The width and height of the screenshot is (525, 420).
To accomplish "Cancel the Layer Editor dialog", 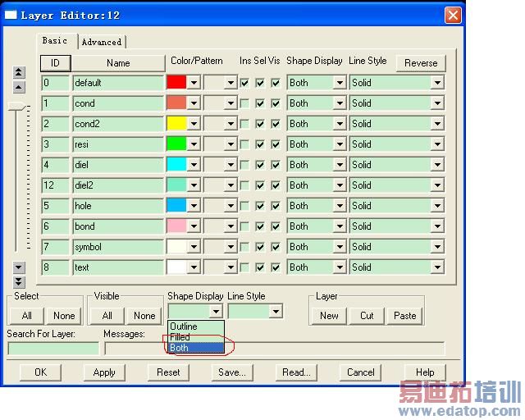I will 360,372.
